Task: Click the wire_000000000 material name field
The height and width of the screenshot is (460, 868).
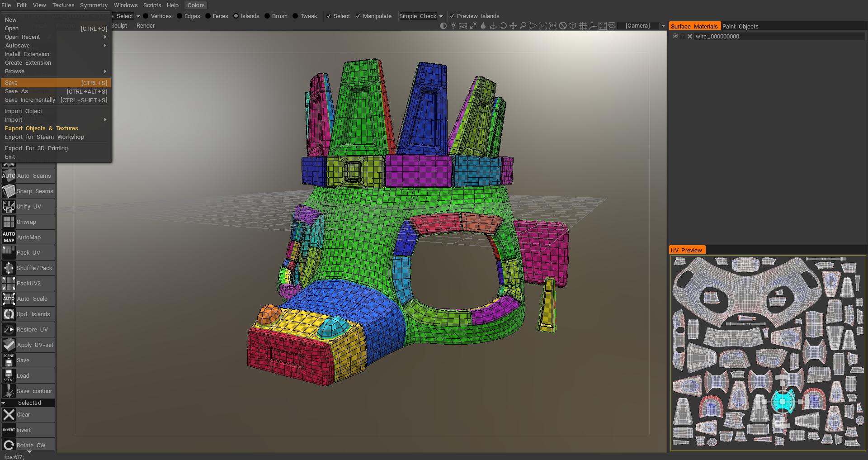Action: tap(779, 37)
